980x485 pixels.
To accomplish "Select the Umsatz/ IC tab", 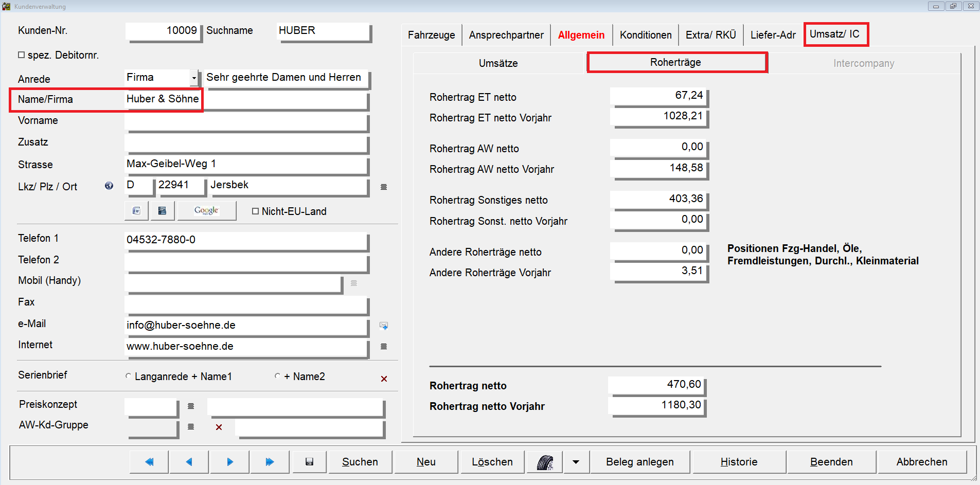I will tap(835, 34).
